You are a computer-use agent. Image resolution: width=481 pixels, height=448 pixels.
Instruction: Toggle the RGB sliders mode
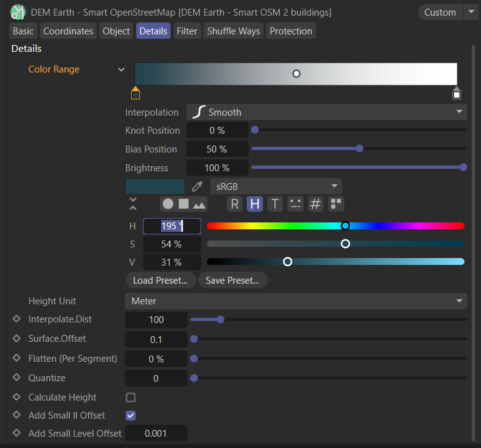click(x=235, y=204)
